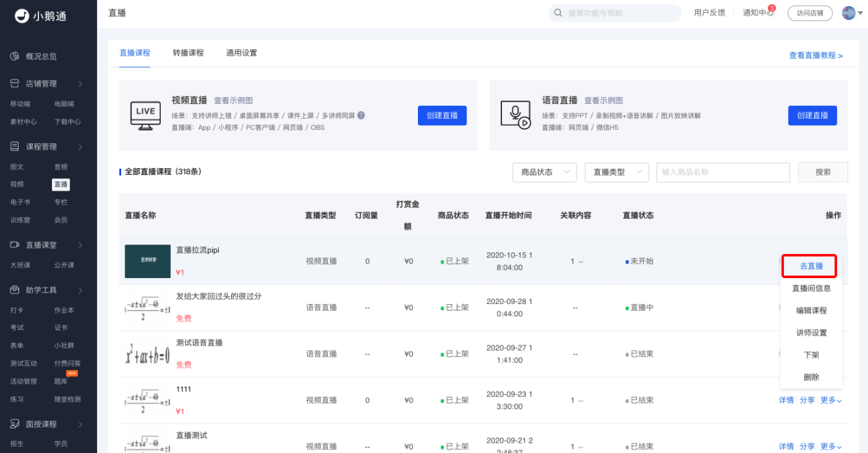Open the 商品状态 filter dropdown
868x453 pixels.
point(544,172)
